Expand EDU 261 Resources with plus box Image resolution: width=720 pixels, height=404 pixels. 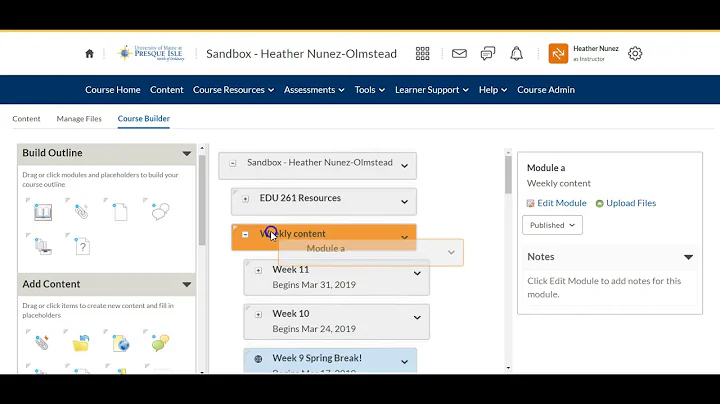click(246, 199)
